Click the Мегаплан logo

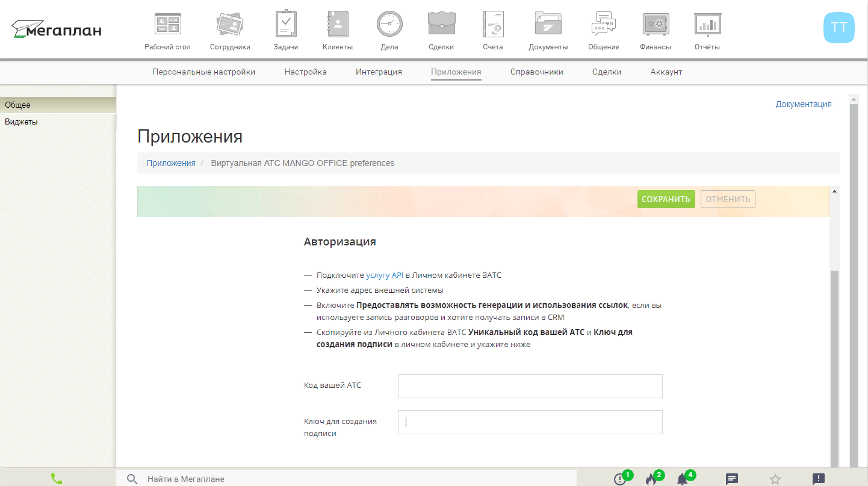point(57,29)
